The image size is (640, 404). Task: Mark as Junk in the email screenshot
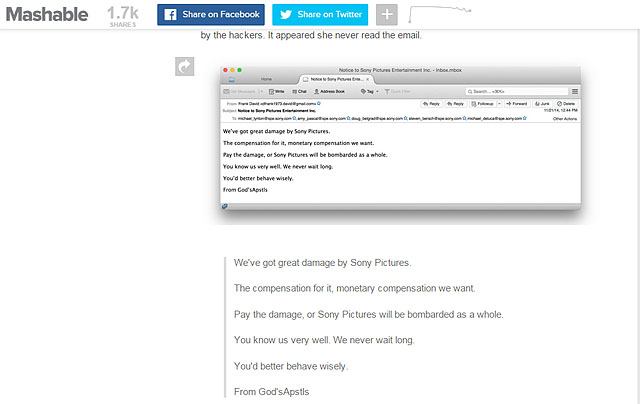pos(542,104)
